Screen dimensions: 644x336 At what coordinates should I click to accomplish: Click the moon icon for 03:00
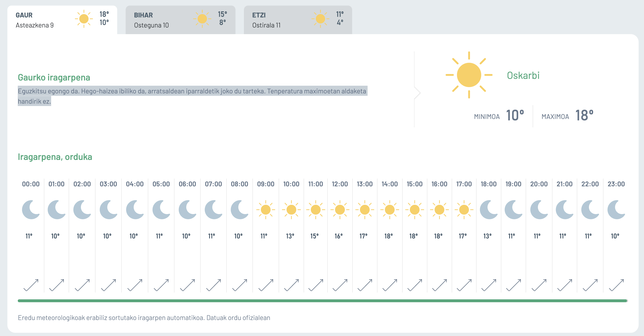click(x=108, y=210)
